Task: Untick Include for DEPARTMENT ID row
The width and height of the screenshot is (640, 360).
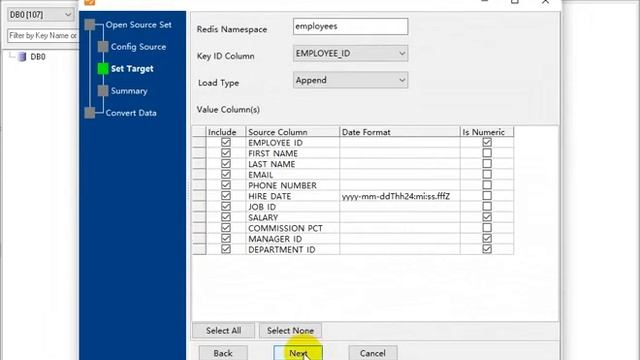Action: [226, 249]
